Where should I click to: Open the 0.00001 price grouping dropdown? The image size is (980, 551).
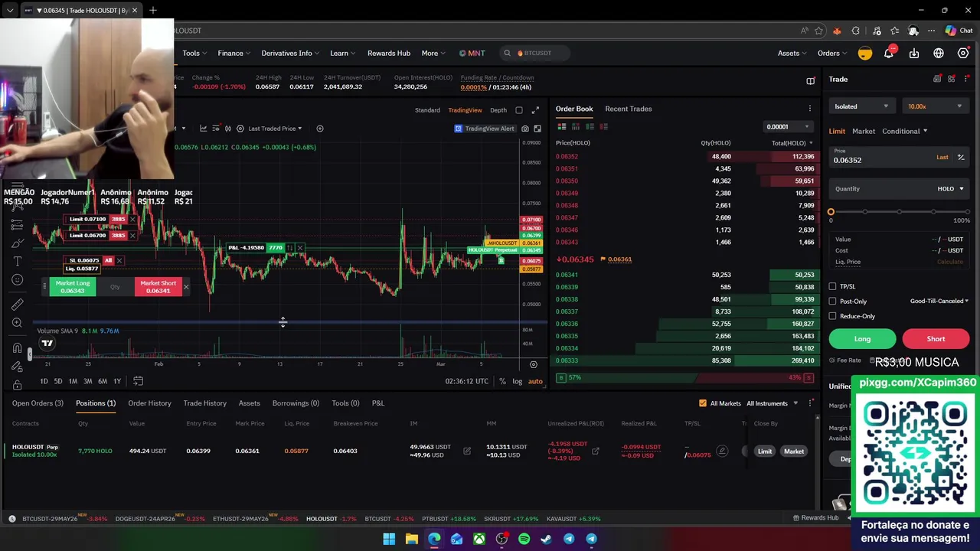tap(788, 127)
